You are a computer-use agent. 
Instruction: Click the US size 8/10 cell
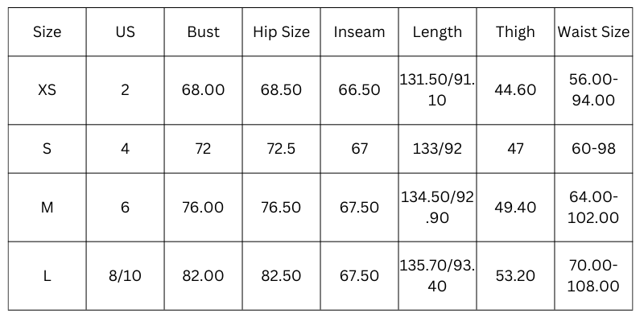pyautogui.click(x=125, y=276)
